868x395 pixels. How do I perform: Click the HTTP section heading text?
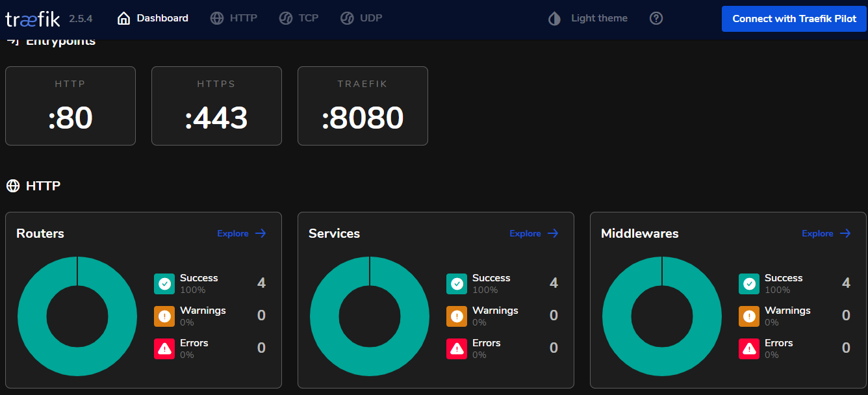tap(43, 186)
